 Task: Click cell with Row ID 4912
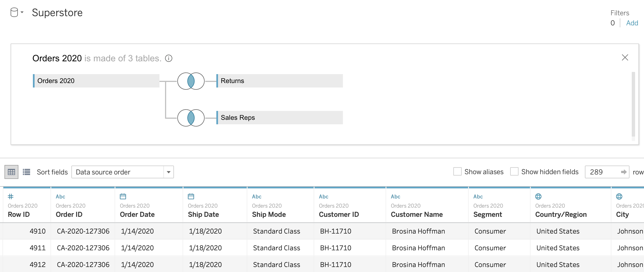point(27,264)
